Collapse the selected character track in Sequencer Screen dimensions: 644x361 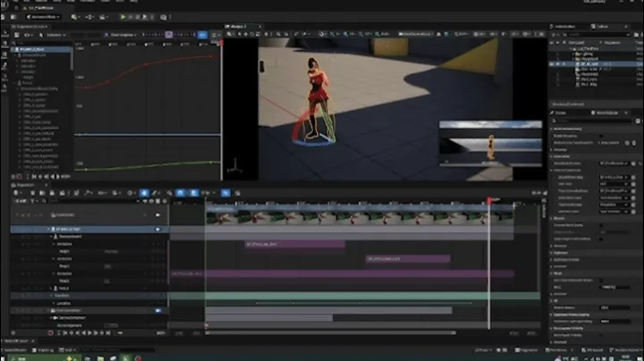pos(49,229)
